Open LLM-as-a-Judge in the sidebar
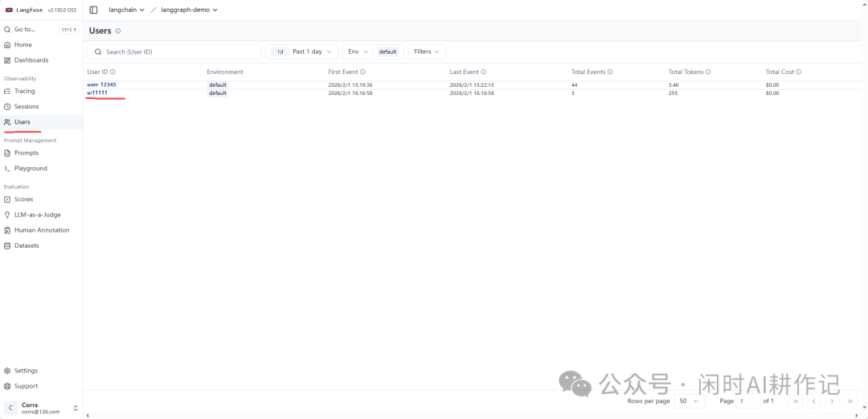This screenshot has width=868, height=419. click(42, 215)
